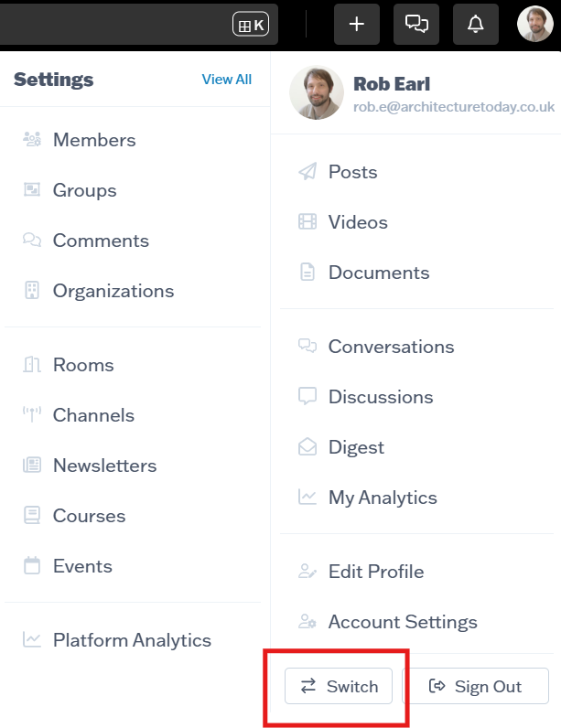Image resolution: width=561 pixels, height=728 pixels.
Task: Open the Posts menu entry
Action: [352, 172]
